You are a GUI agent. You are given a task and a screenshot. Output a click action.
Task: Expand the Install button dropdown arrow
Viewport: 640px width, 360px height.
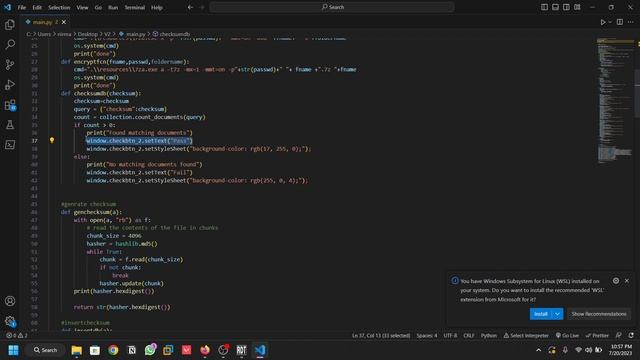point(557,314)
